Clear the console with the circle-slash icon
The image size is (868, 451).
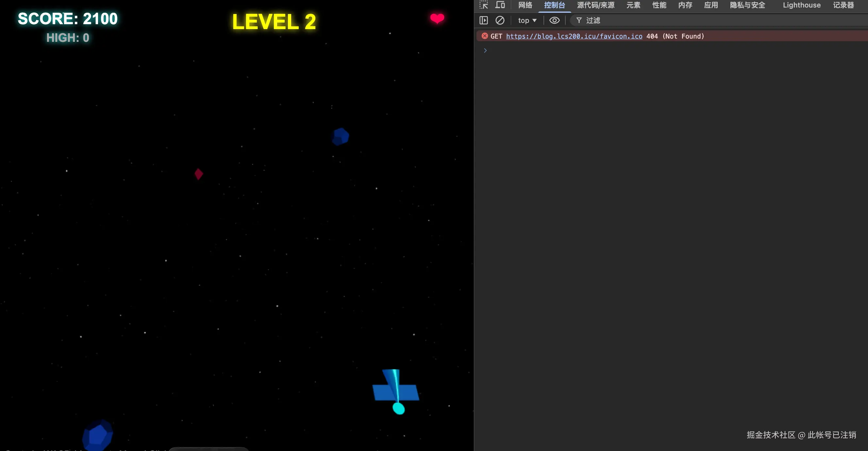tap(500, 21)
